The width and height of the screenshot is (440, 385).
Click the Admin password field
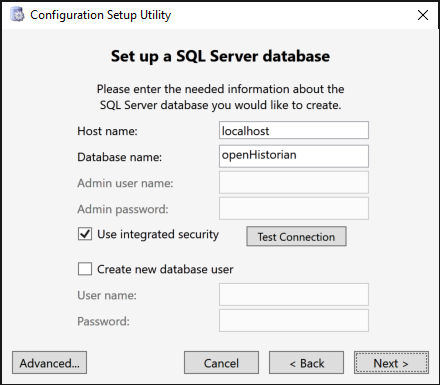point(294,208)
